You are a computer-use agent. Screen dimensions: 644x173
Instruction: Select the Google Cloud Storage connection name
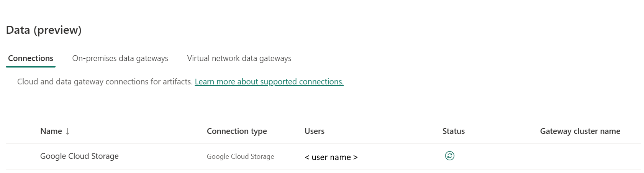pyautogui.click(x=79, y=156)
